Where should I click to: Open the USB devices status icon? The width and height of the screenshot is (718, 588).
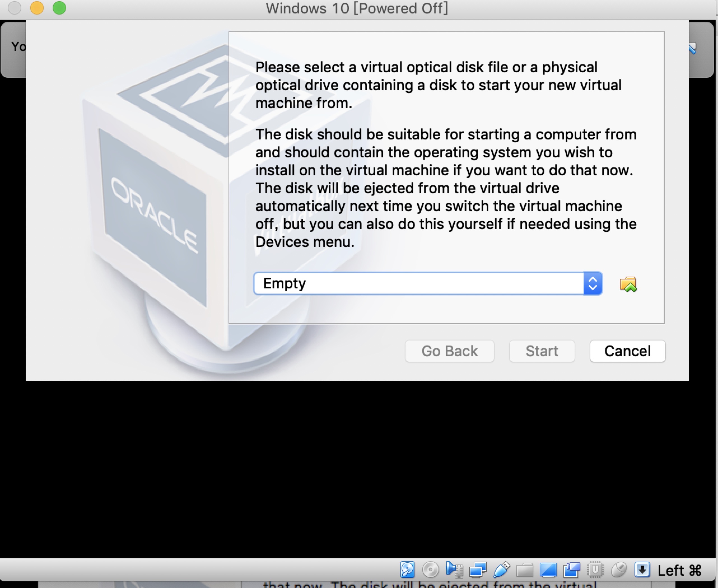click(502, 570)
